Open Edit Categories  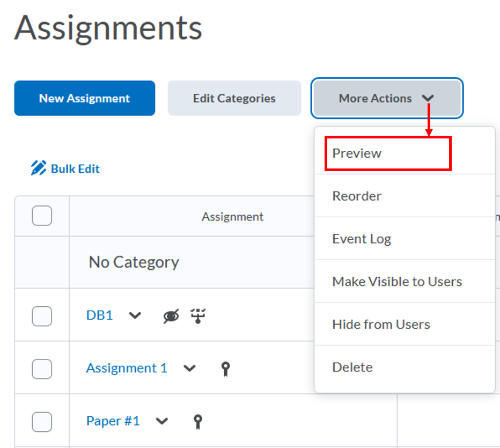234,98
